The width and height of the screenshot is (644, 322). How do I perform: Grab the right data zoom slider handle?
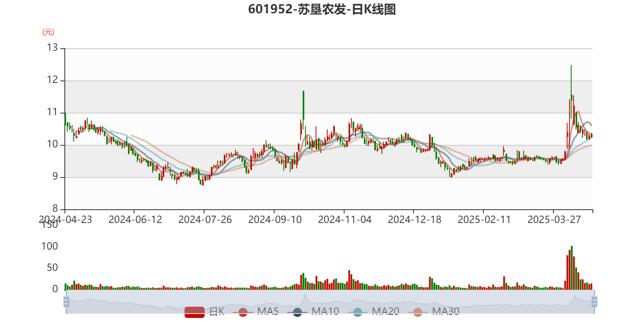[x=594, y=302]
